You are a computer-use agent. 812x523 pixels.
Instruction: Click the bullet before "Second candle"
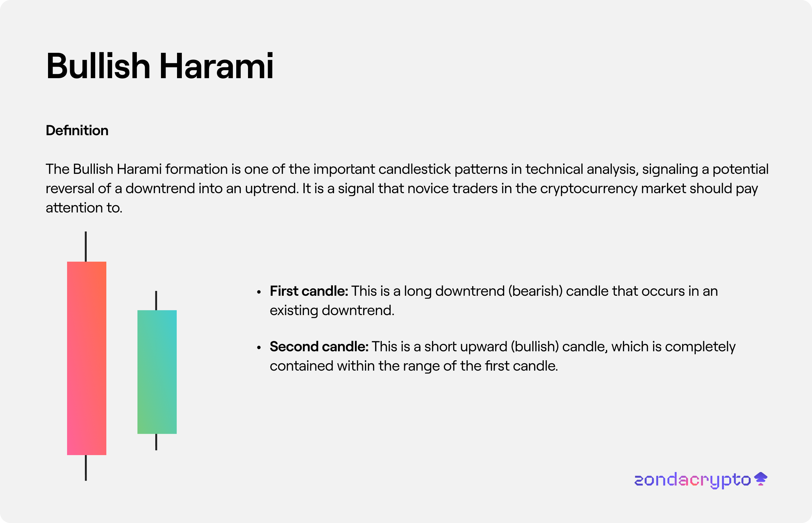click(x=259, y=347)
